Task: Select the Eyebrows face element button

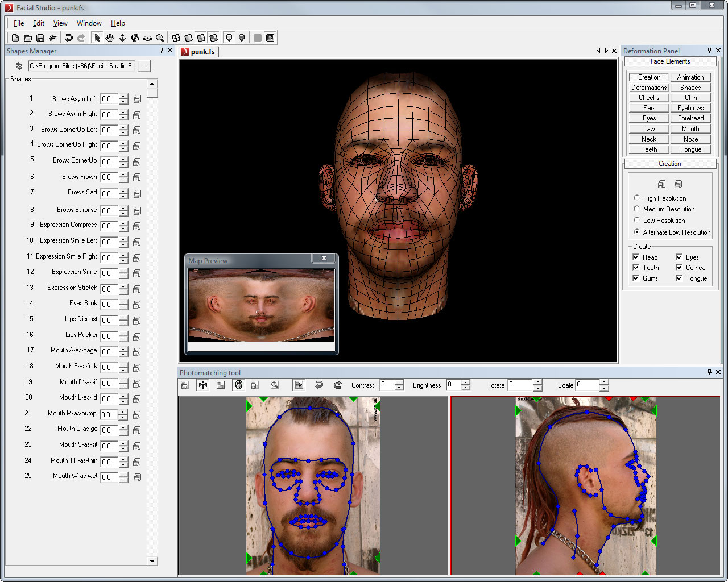Action: tap(690, 107)
